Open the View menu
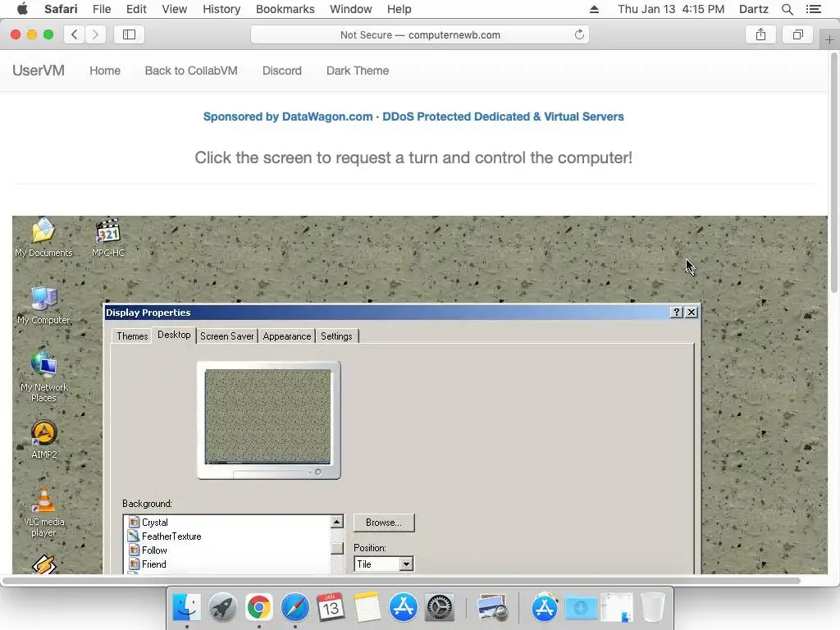The width and height of the screenshot is (840, 630). pos(174,9)
